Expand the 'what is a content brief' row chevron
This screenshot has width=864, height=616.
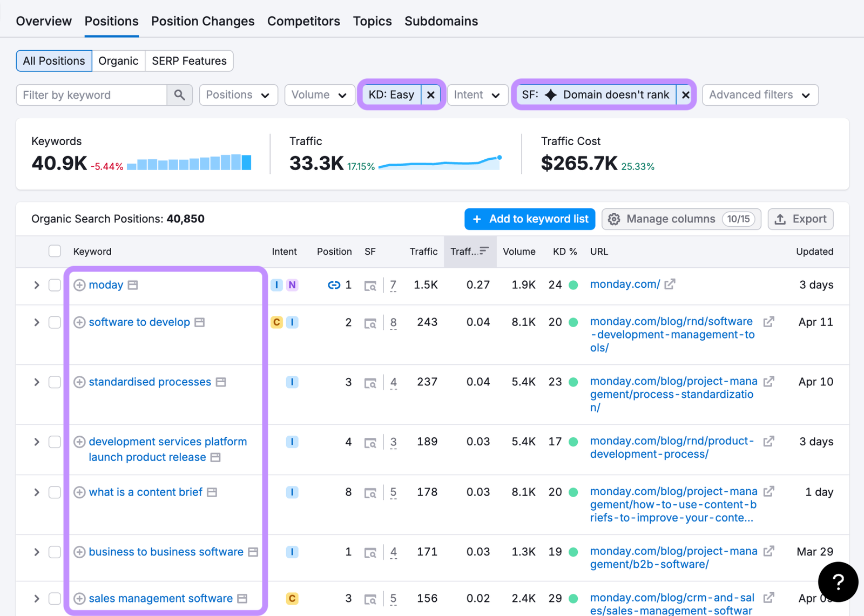[36, 492]
